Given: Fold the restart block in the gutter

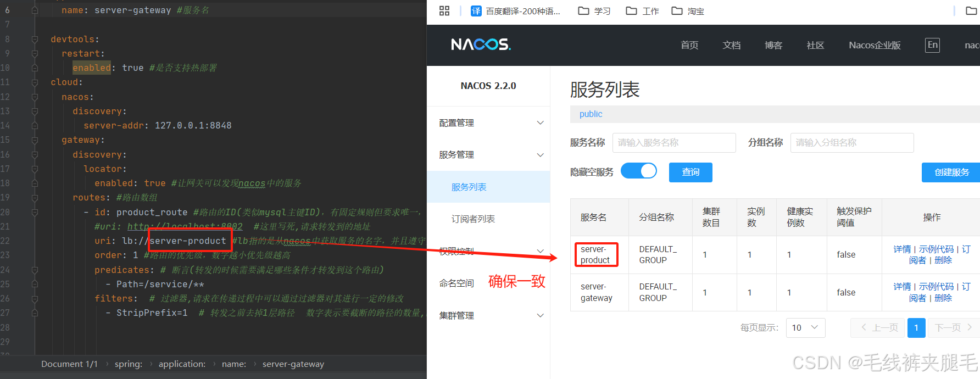Looking at the screenshot, I should coord(35,54).
